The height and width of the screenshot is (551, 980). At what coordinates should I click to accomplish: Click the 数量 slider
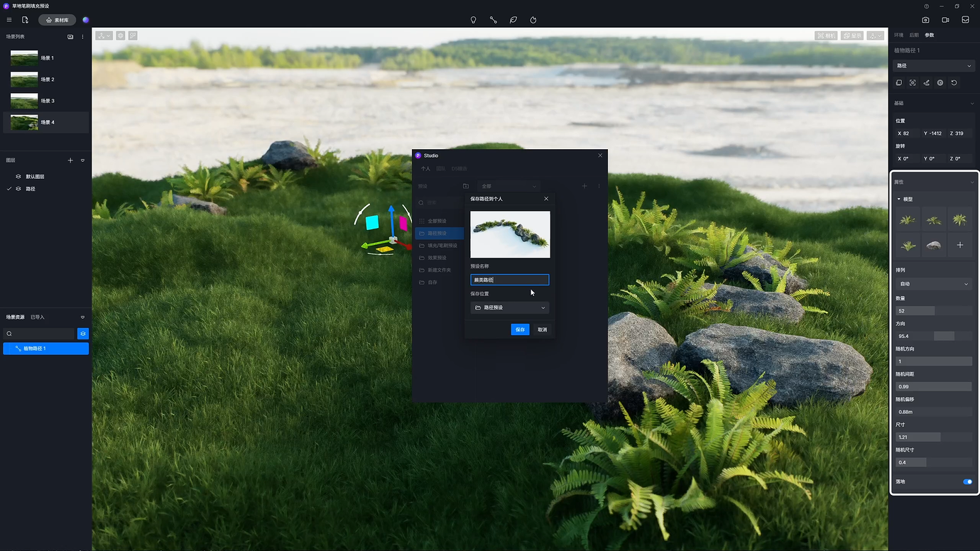933,311
